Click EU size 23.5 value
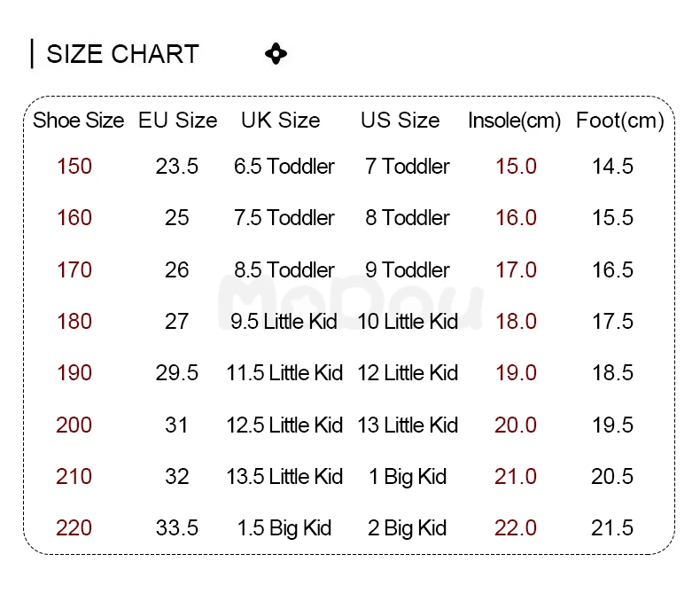The width and height of the screenshot is (700, 593). 177,167
